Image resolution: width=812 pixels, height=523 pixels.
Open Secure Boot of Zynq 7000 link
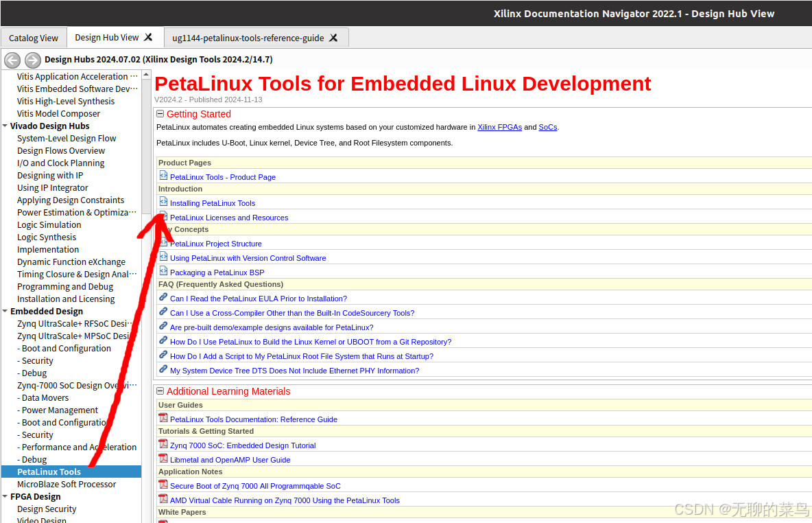255,486
